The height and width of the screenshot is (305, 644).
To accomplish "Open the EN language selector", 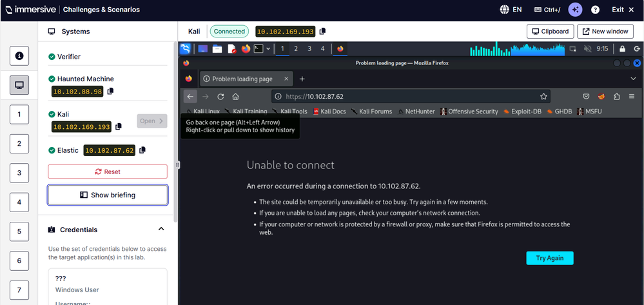I will point(511,10).
